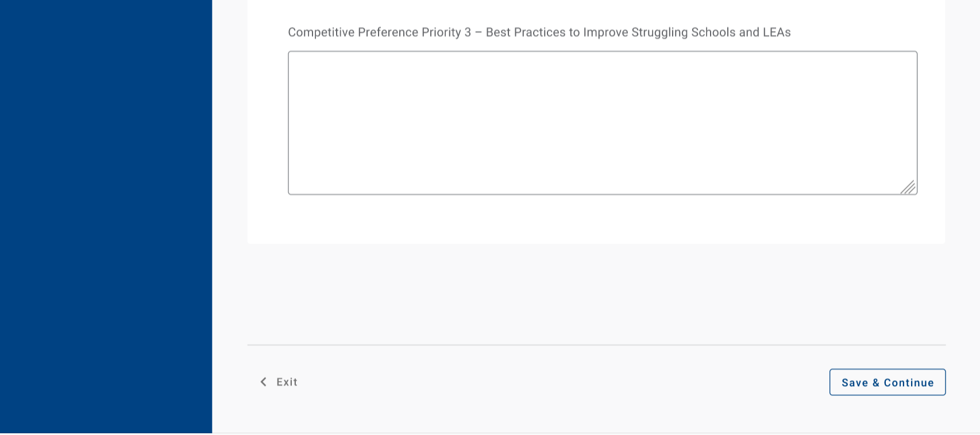Click the word "Continue" on the save button
The width and height of the screenshot is (980, 435).
click(x=909, y=383)
